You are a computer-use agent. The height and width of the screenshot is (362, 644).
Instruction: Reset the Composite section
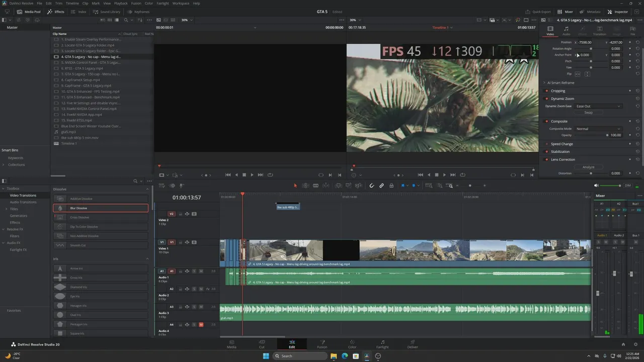pyautogui.click(x=637, y=121)
